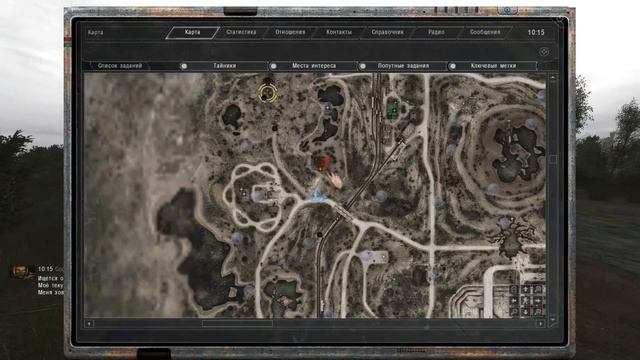
Task: Click the magnifier icon below the right arrow
Action: (538, 312)
